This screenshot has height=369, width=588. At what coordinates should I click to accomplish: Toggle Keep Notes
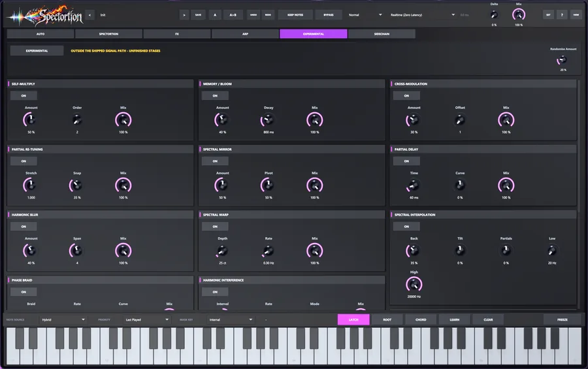(x=295, y=15)
